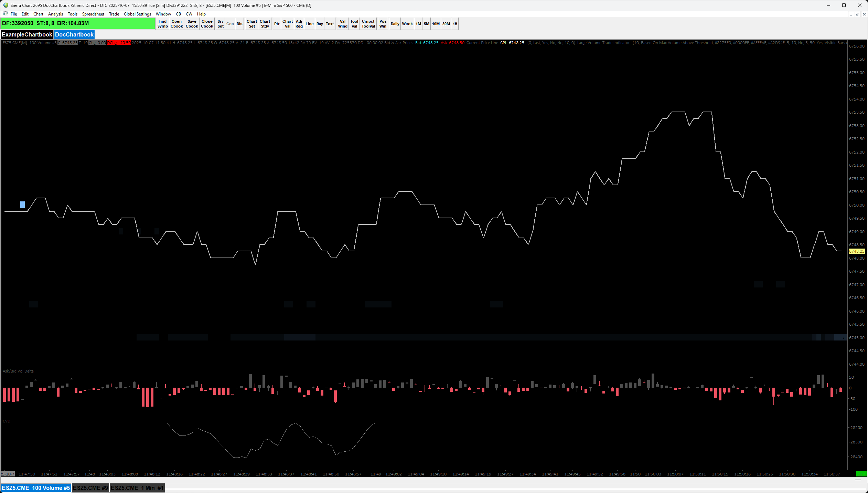Click the light blue large volume marker
Viewport: 868px width, 493px height.
click(22, 205)
